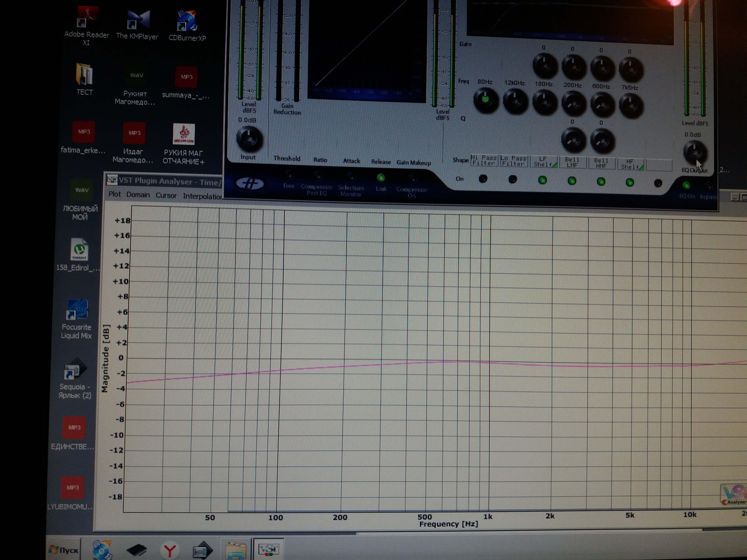Viewport: 747px width, 560px height.
Task: Toggle the EQ On indicator
Action: (686, 185)
